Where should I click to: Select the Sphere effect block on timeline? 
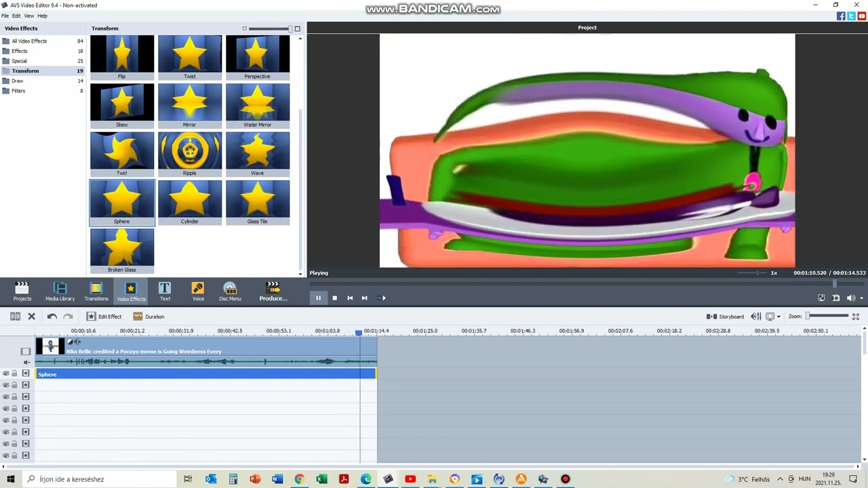[205, 374]
